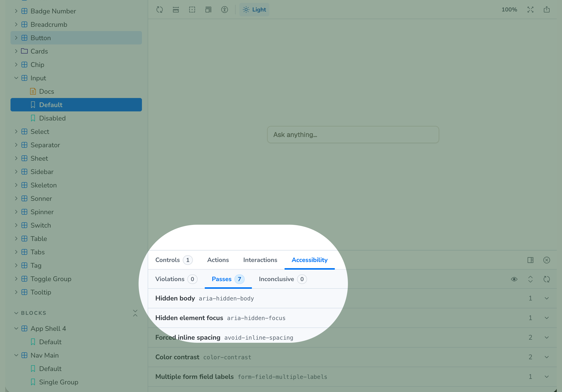
Task: Select the Accessibility tab
Action: (x=309, y=260)
